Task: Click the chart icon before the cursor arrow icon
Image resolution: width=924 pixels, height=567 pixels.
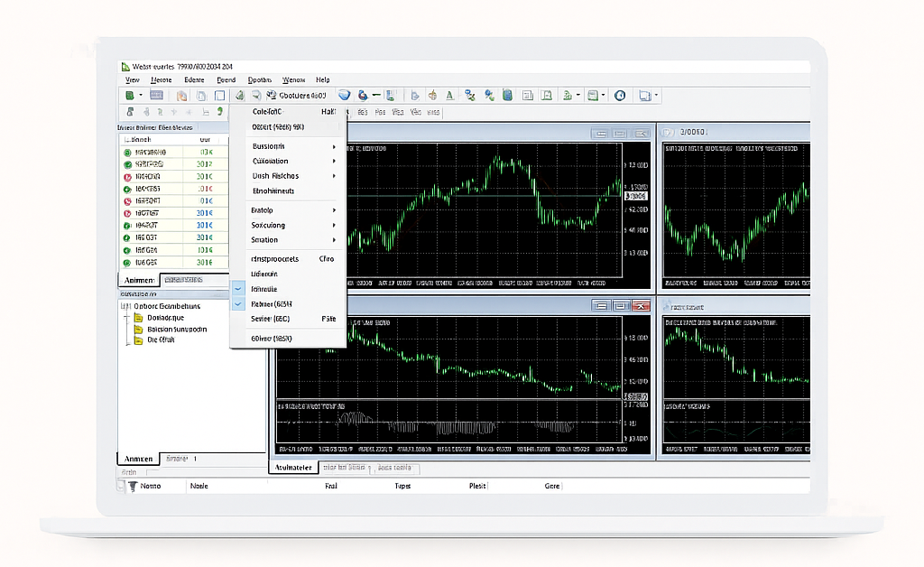Action: tap(391, 95)
